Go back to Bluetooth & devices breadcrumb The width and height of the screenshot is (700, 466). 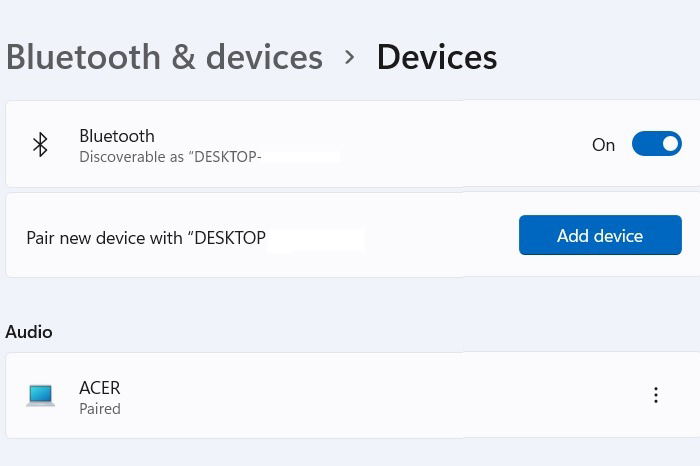(164, 57)
